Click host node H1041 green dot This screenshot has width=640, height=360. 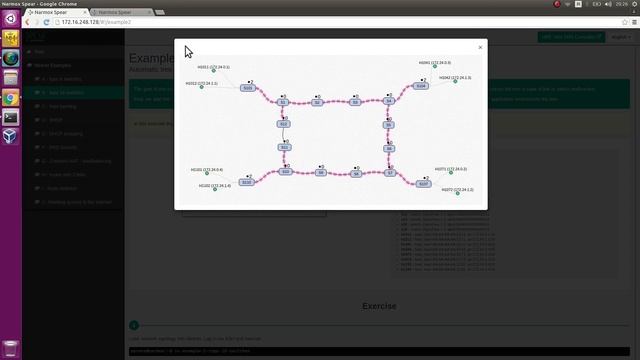[x=435, y=67]
